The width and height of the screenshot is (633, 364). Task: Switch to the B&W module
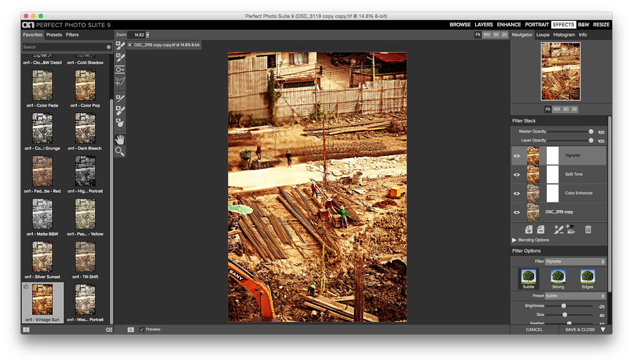[583, 25]
